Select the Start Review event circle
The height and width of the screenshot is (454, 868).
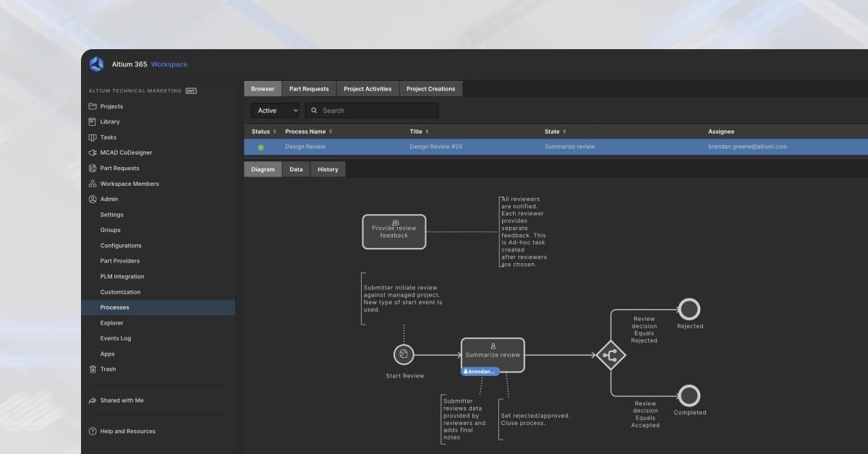pos(404,355)
